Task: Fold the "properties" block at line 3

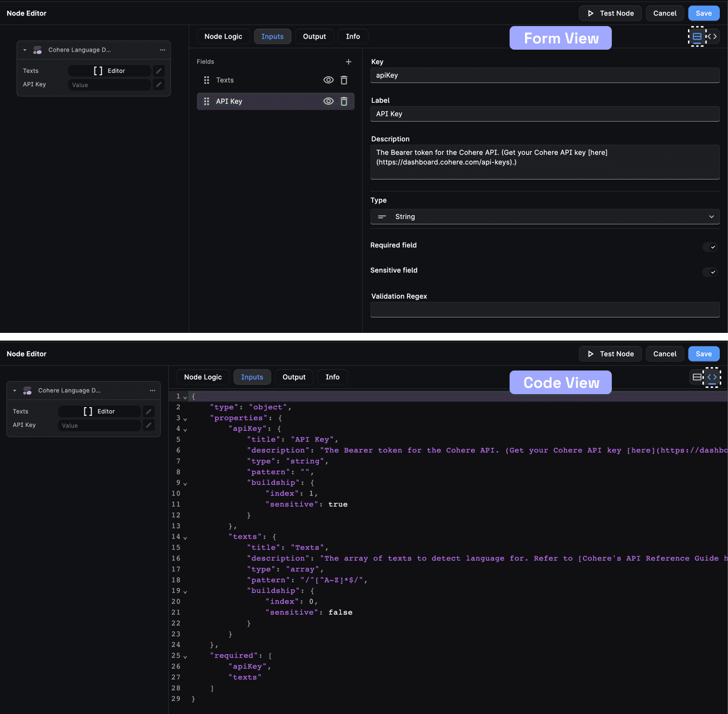Action: (x=185, y=419)
